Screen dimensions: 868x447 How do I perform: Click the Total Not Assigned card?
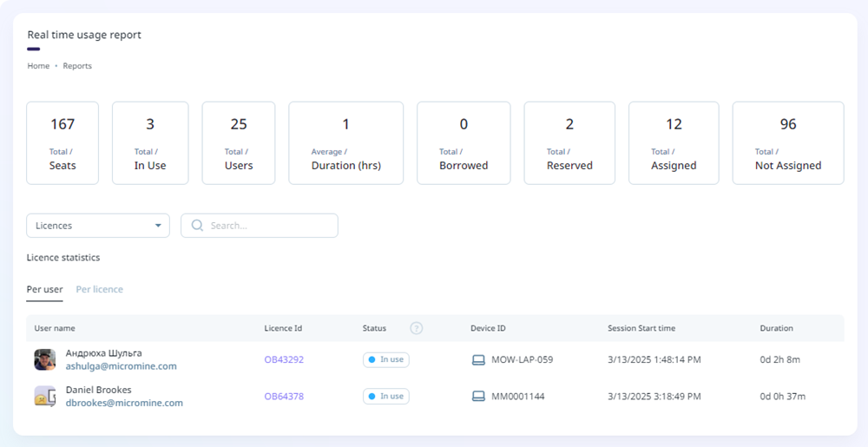pyautogui.click(x=787, y=143)
